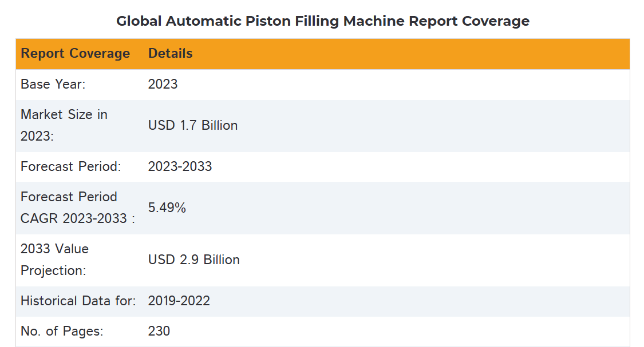Click the "Base Year:" row label
This screenshot has width=644, height=347.
point(53,84)
